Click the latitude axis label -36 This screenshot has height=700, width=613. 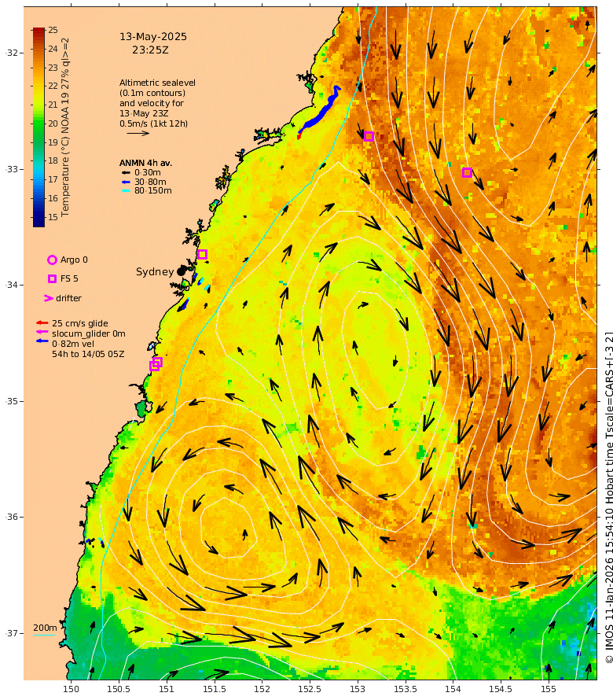(x=13, y=517)
